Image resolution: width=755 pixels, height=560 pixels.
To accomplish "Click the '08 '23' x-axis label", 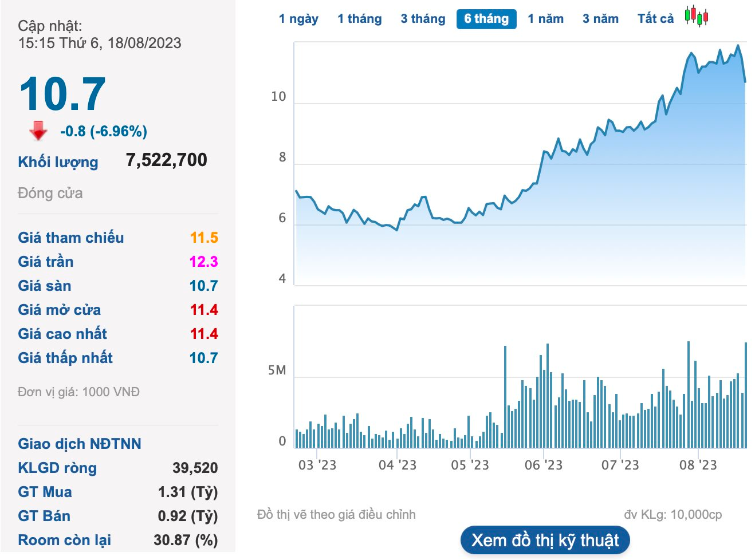I will (x=698, y=465).
